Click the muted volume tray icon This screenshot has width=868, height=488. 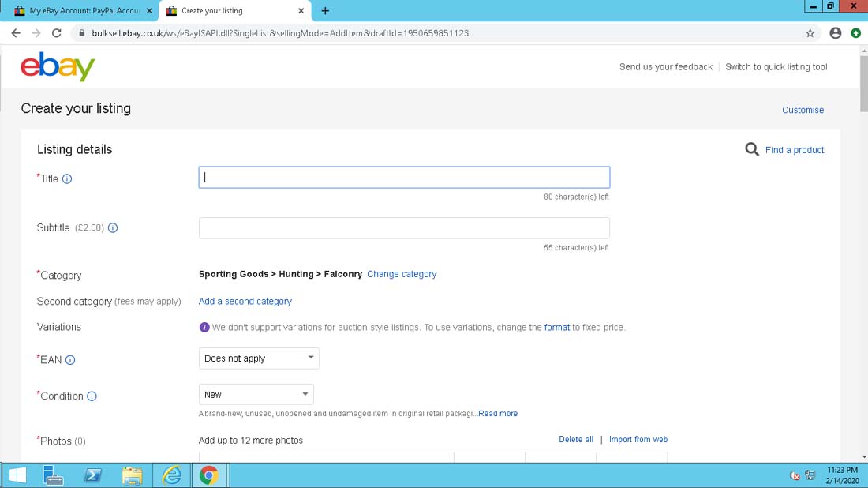click(795, 475)
